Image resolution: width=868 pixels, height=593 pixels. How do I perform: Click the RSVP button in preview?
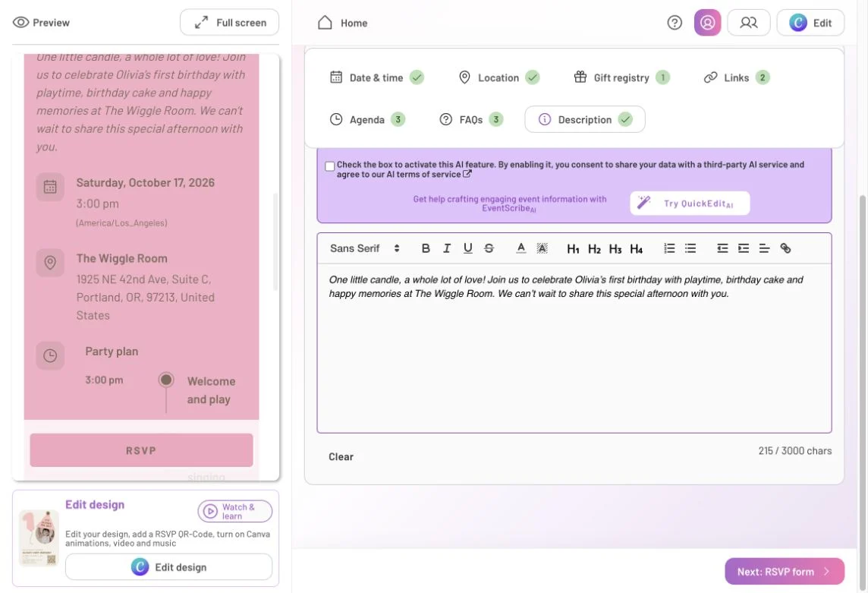coord(141,450)
